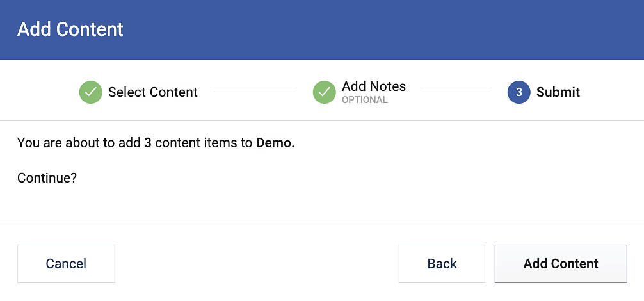Go Back to the previous step
644x301 pixels.
[x=442, y=264]
